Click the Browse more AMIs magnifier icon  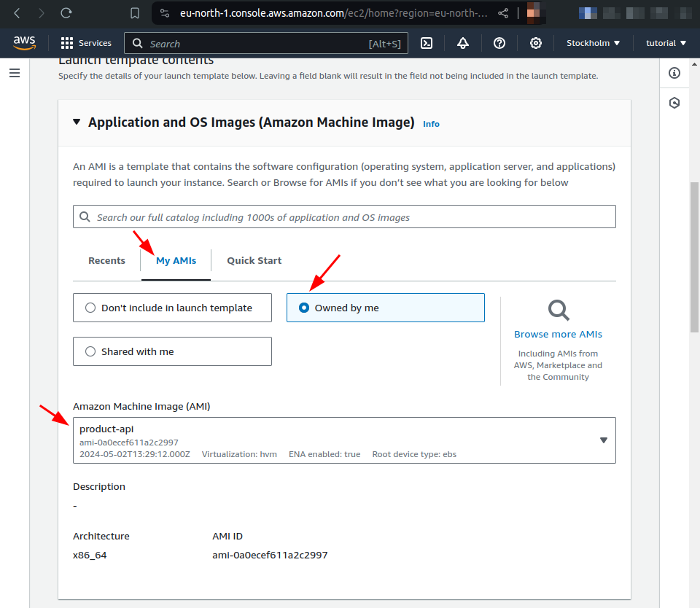click(558, 311)
